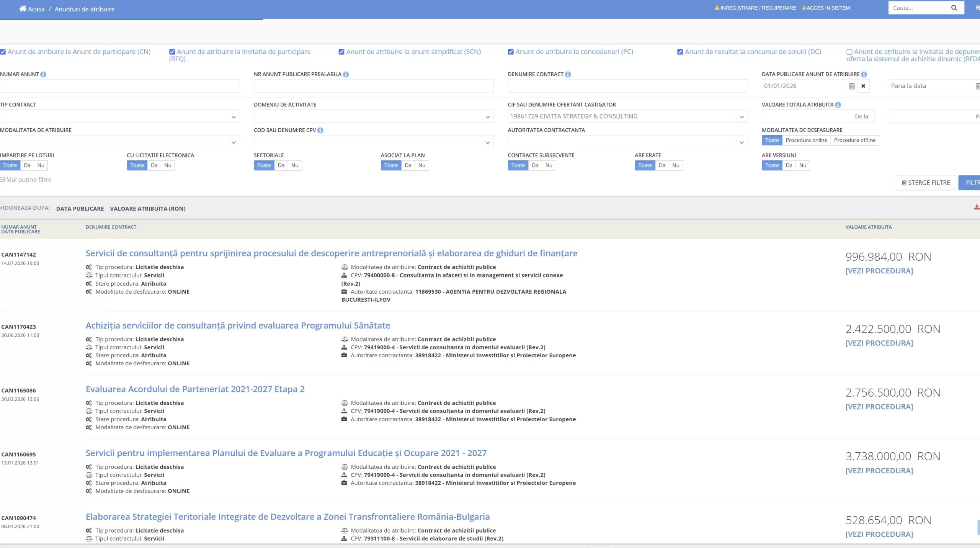980x548 pixels.
Task: Click the STERGE FILTRE button
Action: (926, 183)
